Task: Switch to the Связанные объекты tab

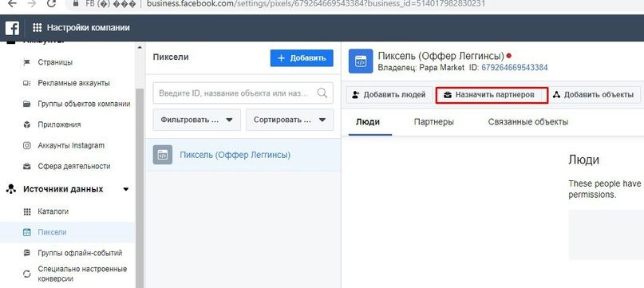Action: [x=528, y=122]
